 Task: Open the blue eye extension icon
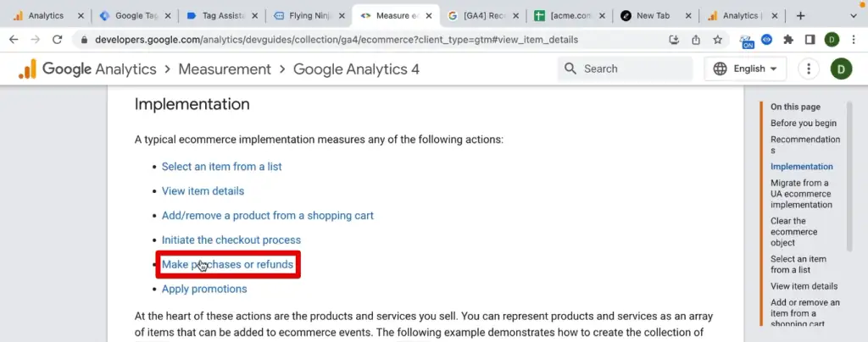(x=766, y=39)
